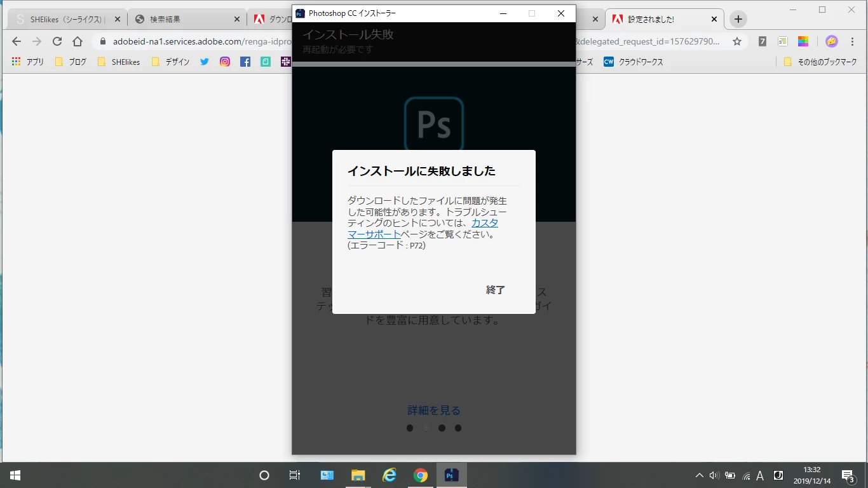Open Internet Explorer from taskbar
868x488 pixels.
click(x=390, y=475)
